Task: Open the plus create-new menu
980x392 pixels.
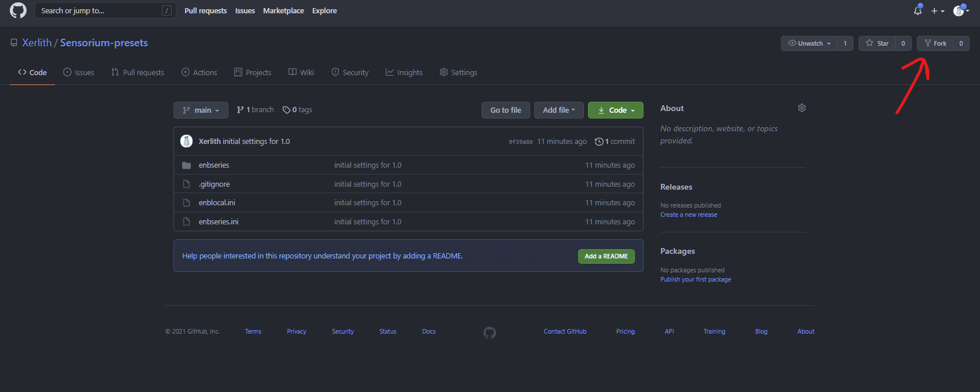Action: 937,11
